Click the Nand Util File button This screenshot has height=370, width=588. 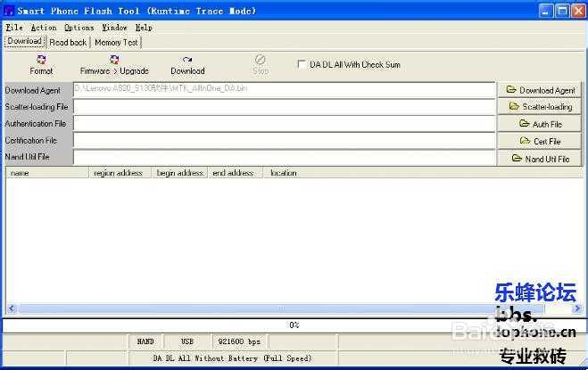(x=540, y=158)
